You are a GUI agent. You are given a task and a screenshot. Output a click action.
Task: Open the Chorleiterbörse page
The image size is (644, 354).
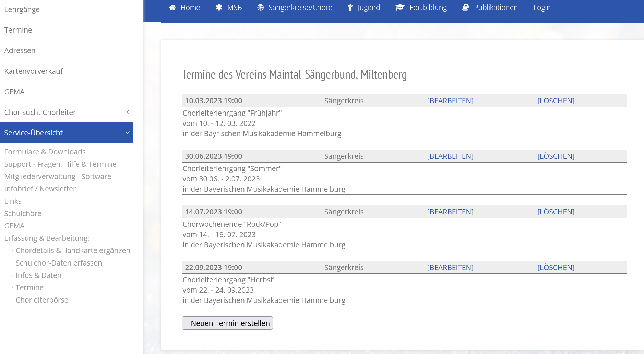click(42, 300)
